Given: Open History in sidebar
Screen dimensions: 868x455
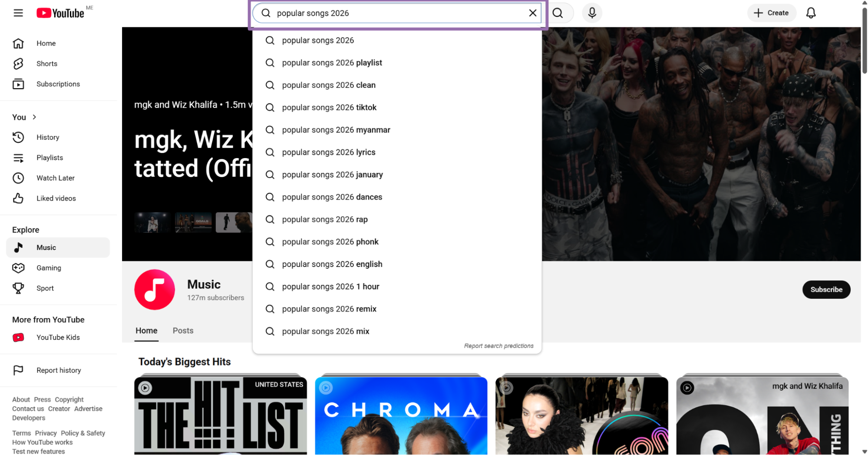Looking at the screenshot, I should coord(58,138).
